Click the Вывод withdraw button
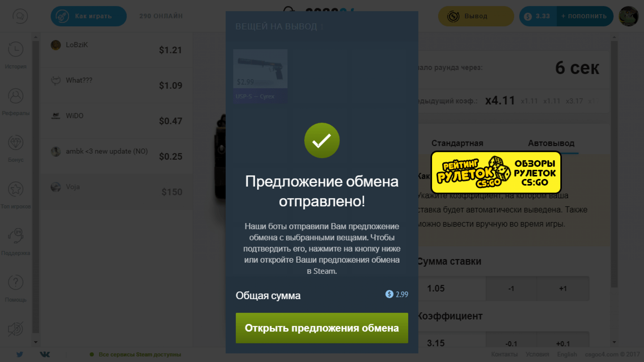This screenshot has width=644, height=362. tap(476, 16)
